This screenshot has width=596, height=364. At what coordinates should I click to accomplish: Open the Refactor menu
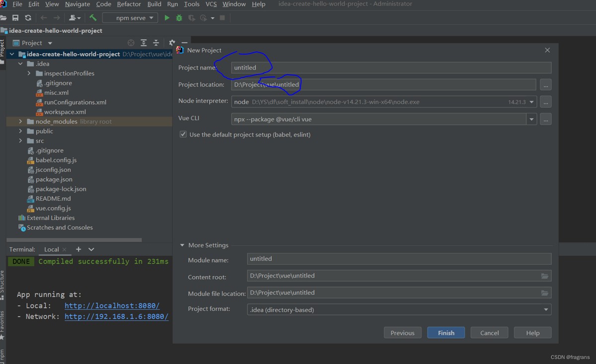pos(129,4)
